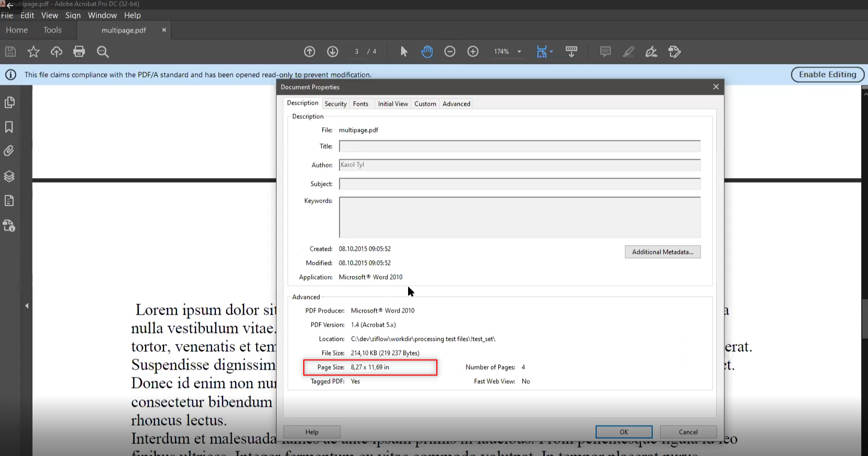Select the Hand pan tool
868x456 pixels.
pyautogui.click(x=427, y=51)
